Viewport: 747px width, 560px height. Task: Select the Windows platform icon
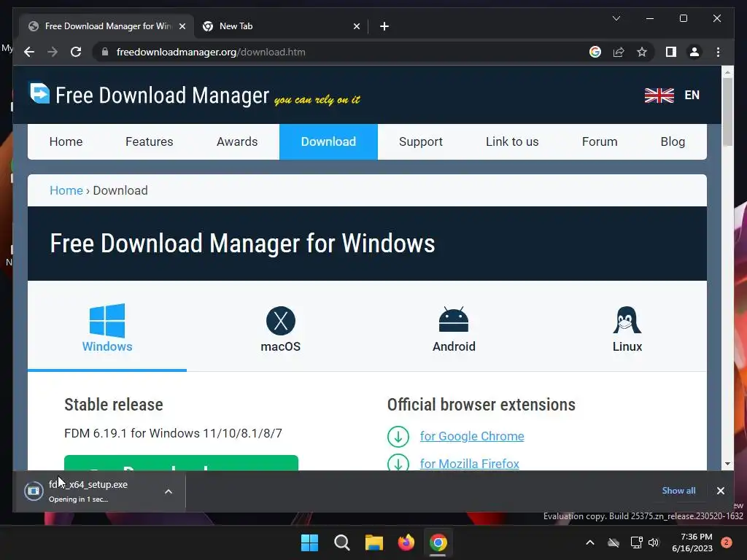[x=107, y=321]
